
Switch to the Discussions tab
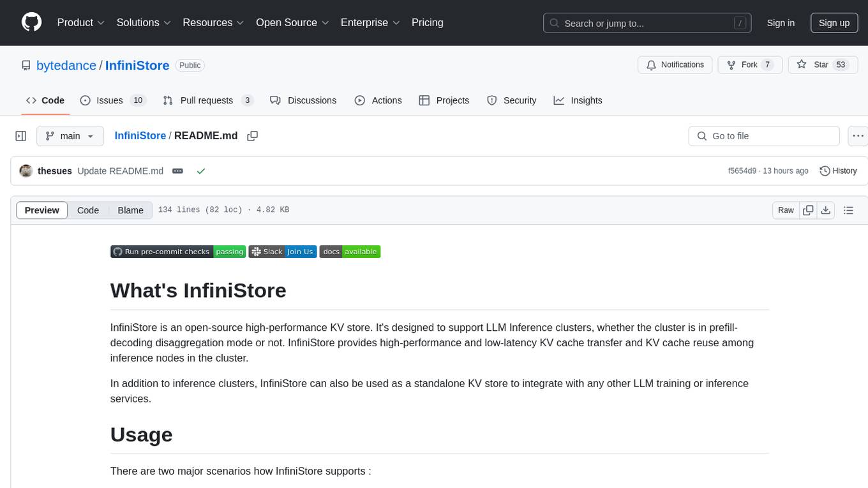tap(303, 100)
